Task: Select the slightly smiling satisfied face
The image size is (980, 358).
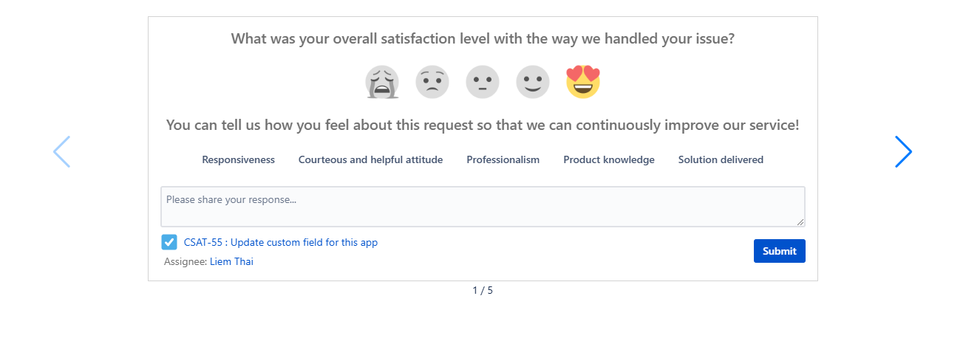Action: 533,82
